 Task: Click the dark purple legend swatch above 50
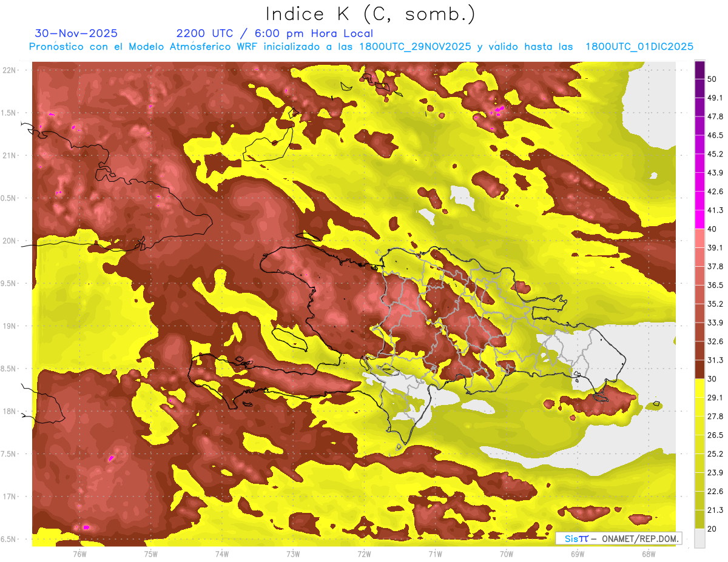tap(699, 70)
